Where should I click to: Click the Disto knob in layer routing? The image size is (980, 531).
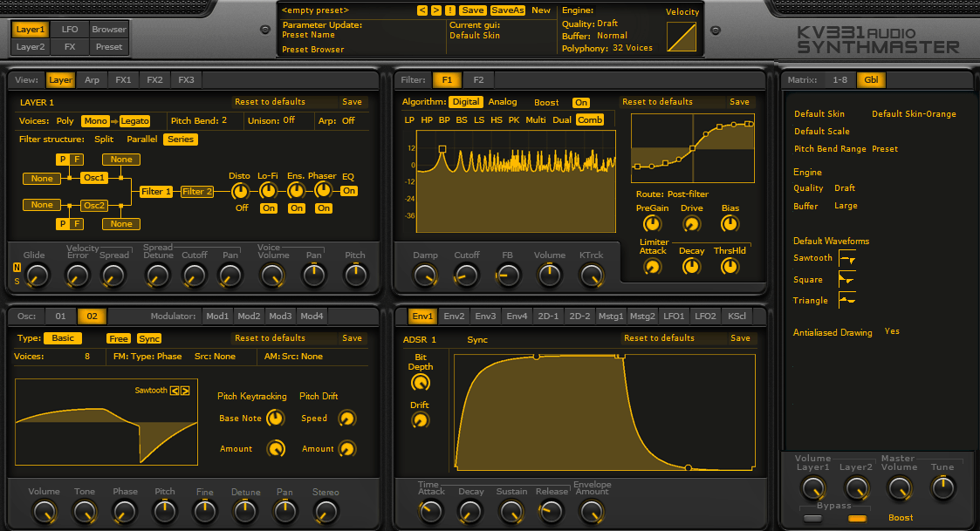240,191
